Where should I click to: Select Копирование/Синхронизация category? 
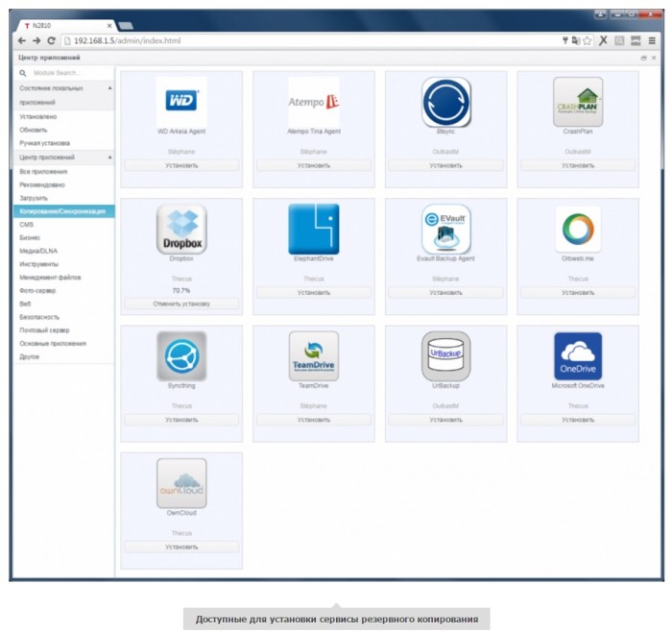pyautogui.click(x=64, y=211)
